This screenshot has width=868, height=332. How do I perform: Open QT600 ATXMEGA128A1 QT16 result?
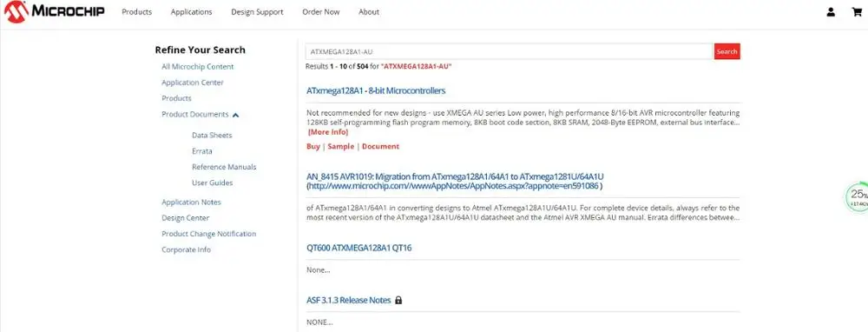coord(359,248)
